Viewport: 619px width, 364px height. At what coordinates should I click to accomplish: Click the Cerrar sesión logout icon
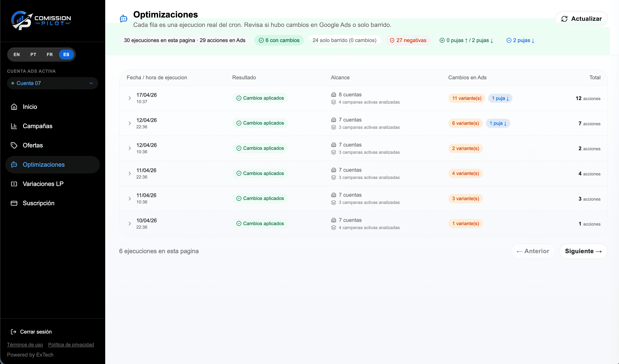click(14, 332)
